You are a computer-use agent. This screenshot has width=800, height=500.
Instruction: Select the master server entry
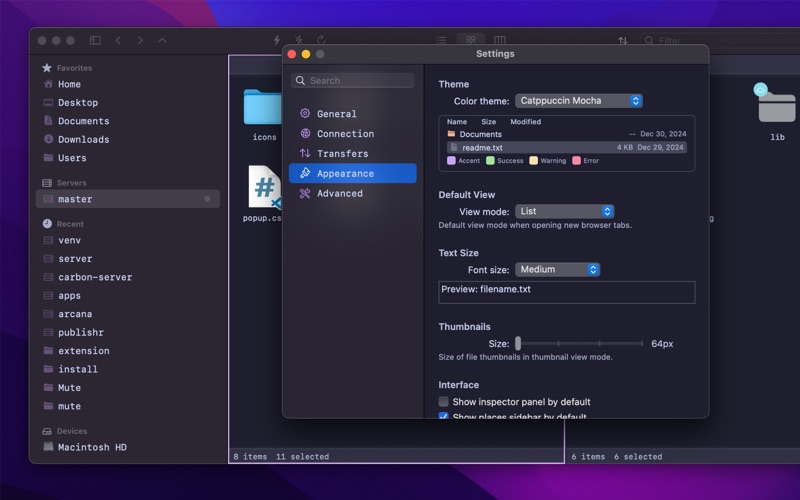coord(128,199)
